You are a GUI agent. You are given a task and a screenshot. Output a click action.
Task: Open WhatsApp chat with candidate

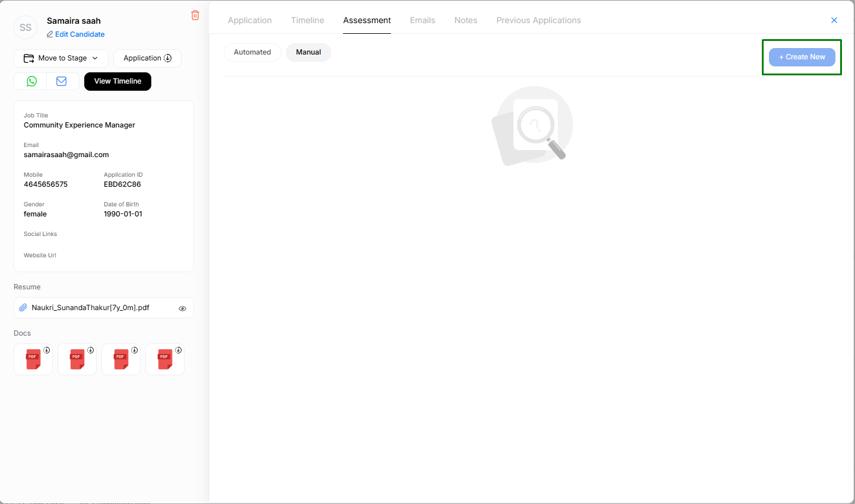[x=31, y=81]
